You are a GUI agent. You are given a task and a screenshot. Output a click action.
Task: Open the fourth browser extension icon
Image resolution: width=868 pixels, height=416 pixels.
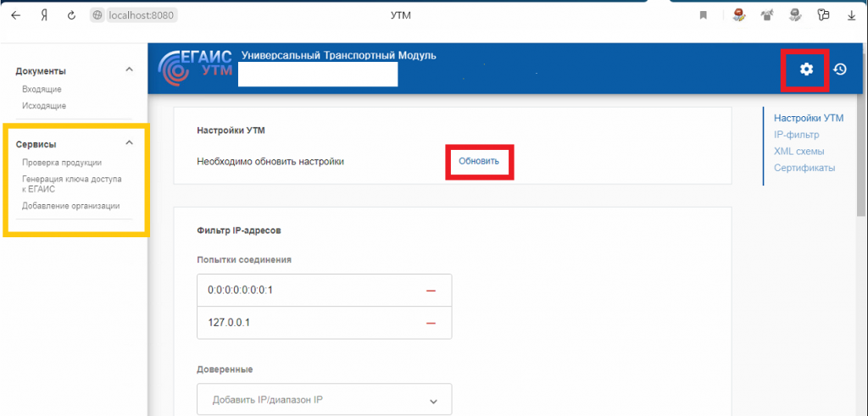[x=823, y=15]
